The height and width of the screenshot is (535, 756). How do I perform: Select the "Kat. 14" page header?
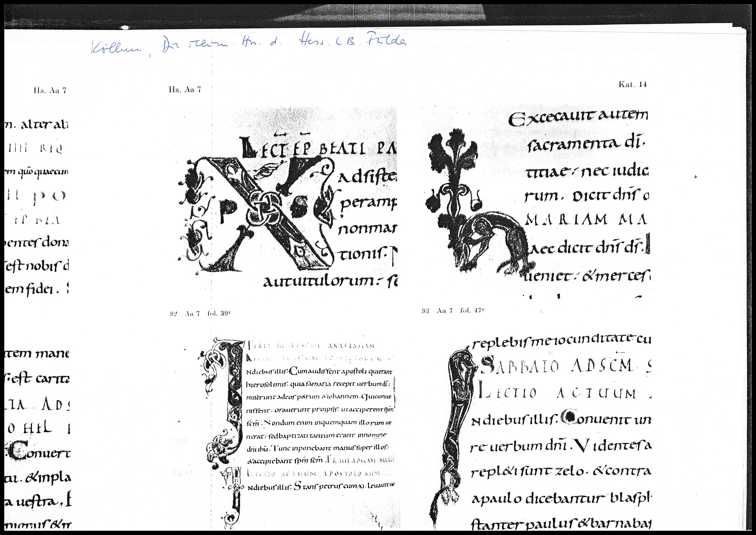point(633,84)
